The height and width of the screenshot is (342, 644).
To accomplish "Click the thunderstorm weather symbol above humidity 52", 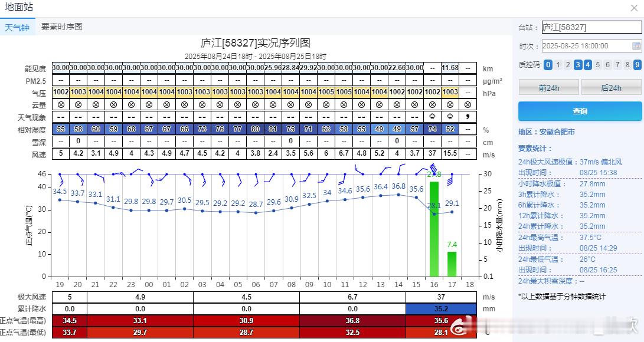I will (x=450, y=117).
